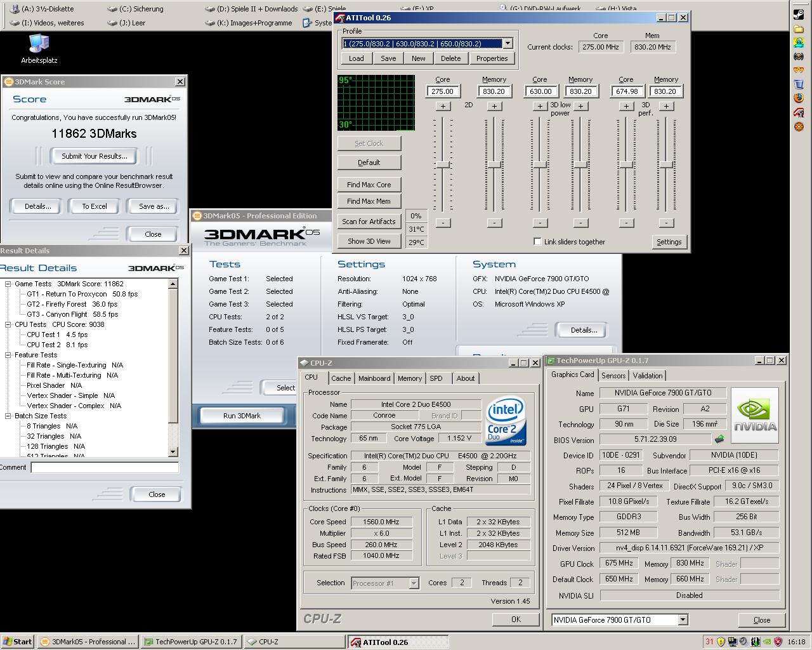Viewport: 812px width, 650px height.
Task: Select GT2 - Firefly Forest result row
Action: 72,304
